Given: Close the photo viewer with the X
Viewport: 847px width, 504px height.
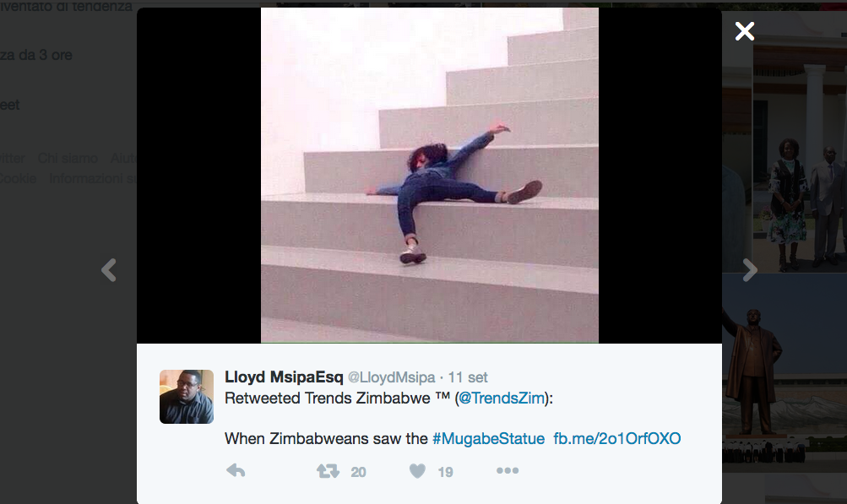Looking at the screenshot, I should tap(744, 31).
